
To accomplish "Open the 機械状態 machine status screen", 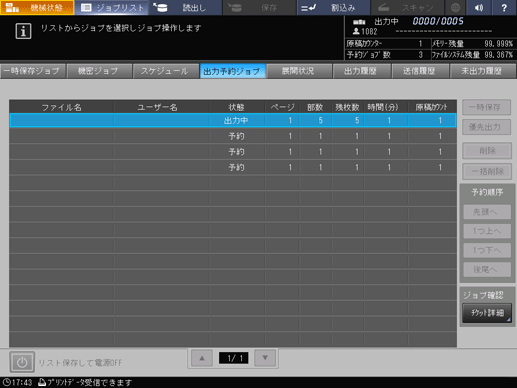I will point(37,7).
